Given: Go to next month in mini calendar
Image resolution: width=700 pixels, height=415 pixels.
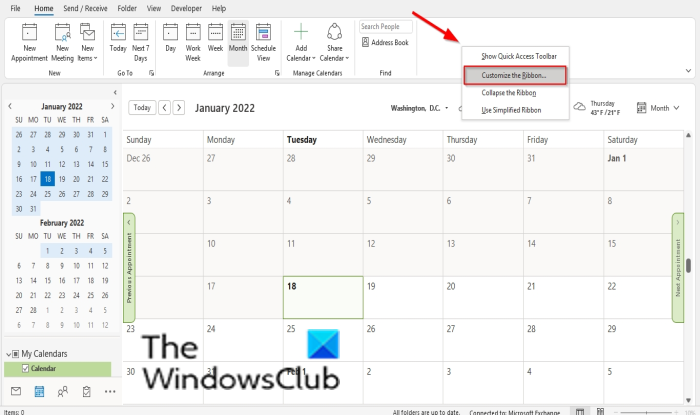Looking at the screenshot, I should (112, 106).
